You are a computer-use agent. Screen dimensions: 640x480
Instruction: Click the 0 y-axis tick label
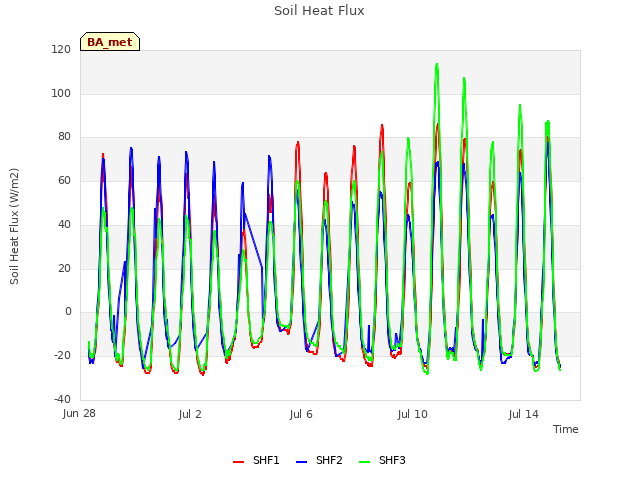pyautogui.click(x=68, y=312)
